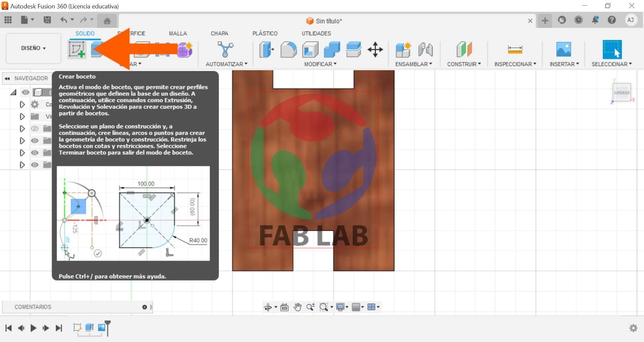Switch to the PLÁSTICO tab
Viewport: 644px width, 342px height.
tap(265, 33)
